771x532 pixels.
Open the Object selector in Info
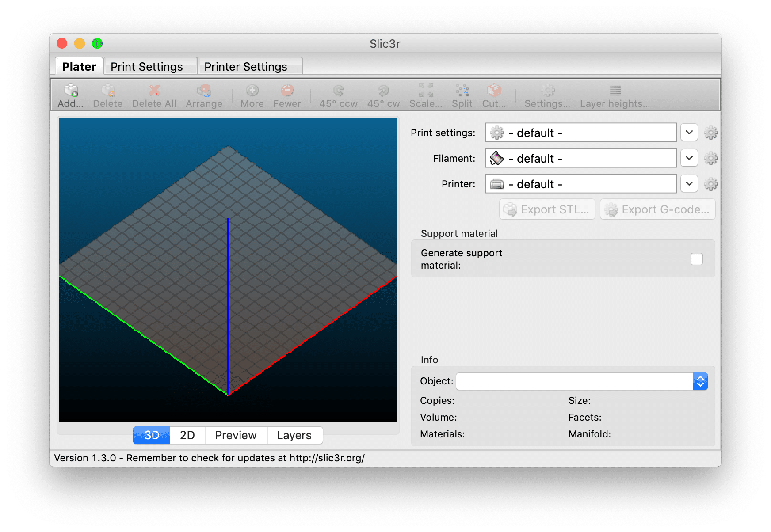pos(582,381)
